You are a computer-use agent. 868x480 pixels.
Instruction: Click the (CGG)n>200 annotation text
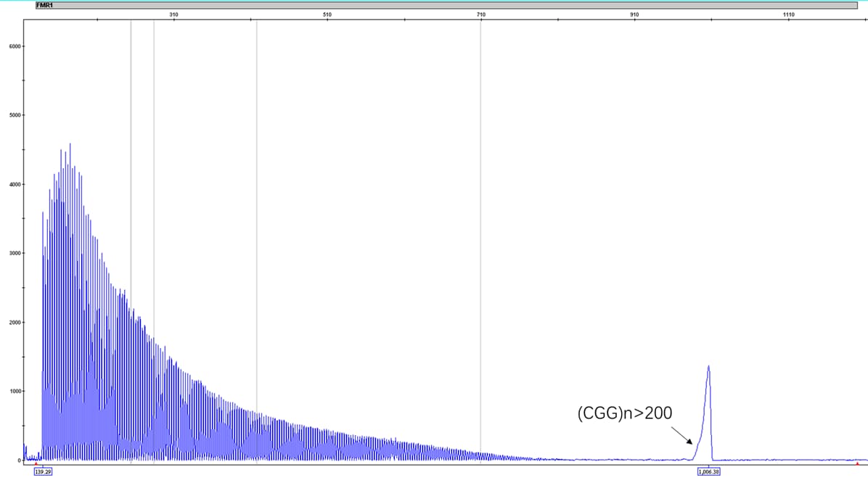click(x=624, y=413)
